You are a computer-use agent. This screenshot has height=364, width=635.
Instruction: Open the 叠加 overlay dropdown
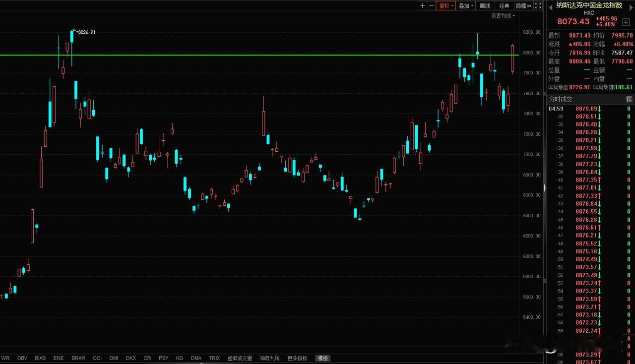[x=465, y=5]
